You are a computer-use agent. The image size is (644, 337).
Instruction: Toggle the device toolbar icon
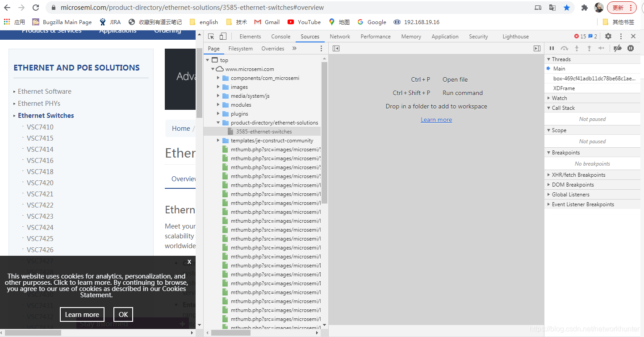(x=223, y=37)
